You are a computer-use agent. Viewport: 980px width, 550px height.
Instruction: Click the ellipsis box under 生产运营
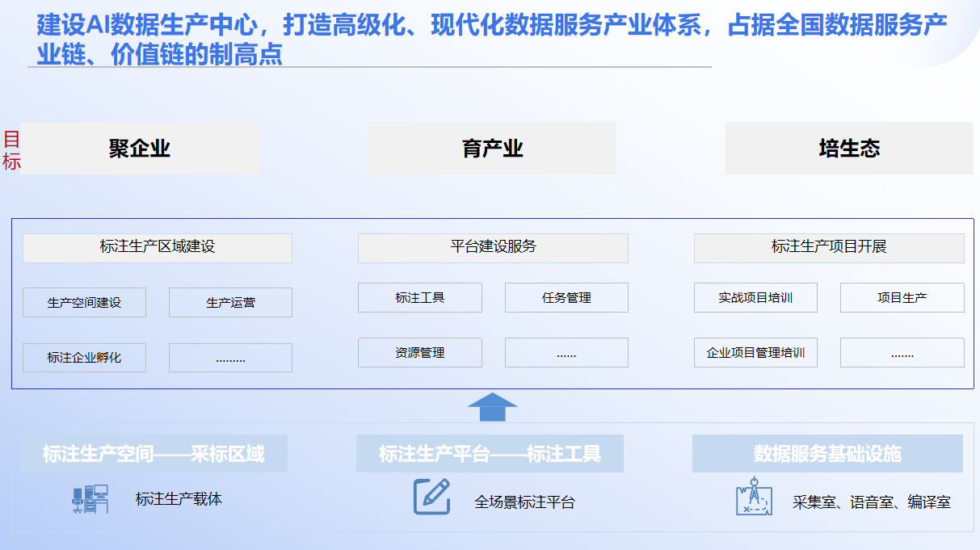(x=230, y=358)
